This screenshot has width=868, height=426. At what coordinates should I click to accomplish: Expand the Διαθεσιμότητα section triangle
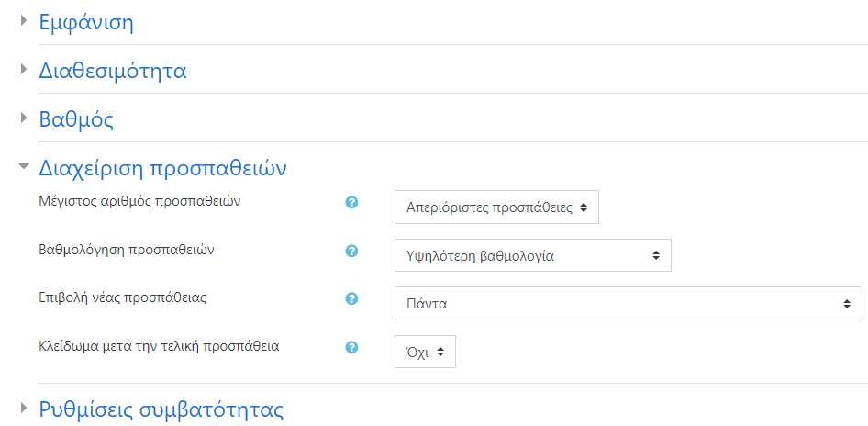[x=24, y=70]
